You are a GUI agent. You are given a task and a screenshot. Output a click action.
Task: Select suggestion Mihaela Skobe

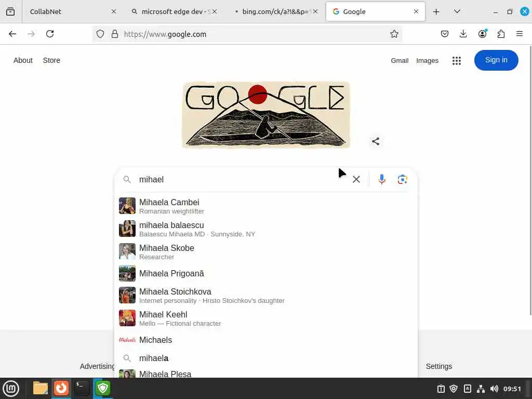266,252
